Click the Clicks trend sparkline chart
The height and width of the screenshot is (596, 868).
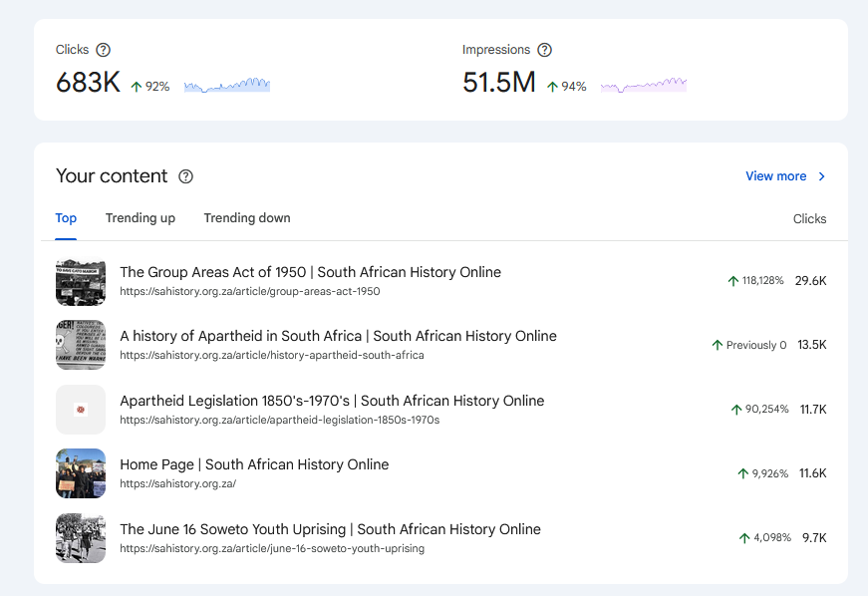pyautogui.click(x=226, y=86)
